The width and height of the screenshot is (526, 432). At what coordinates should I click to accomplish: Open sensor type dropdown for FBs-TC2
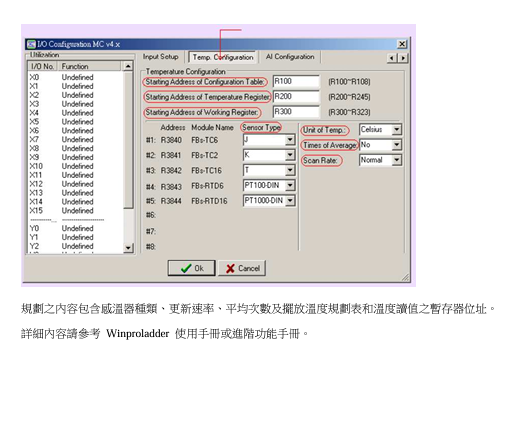[x=290, y=155]
